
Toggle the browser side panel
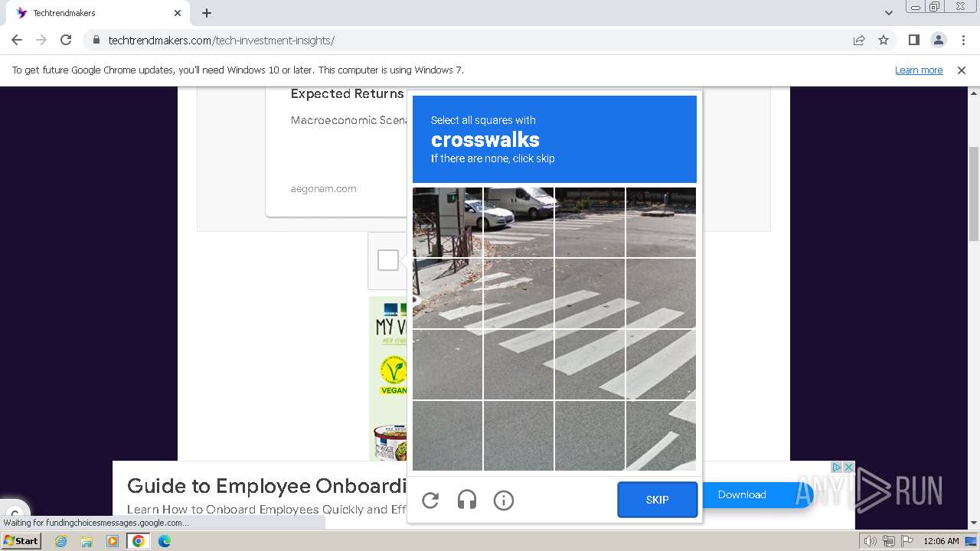(x=914, y=40)
